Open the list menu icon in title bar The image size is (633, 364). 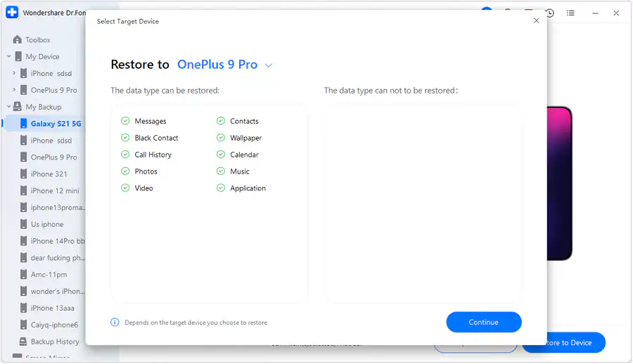click(x=570, y=13)
